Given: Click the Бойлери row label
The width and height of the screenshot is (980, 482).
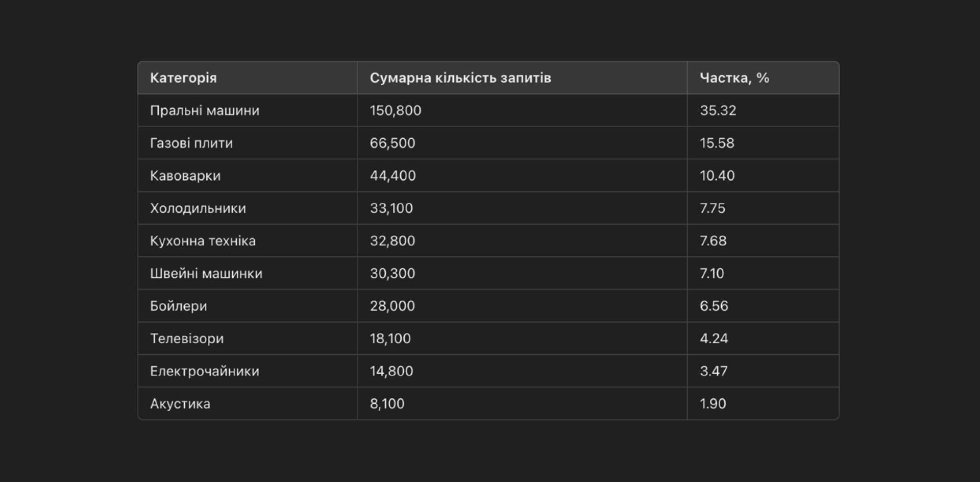Looking at the screenshot, I should pos(179,306).
